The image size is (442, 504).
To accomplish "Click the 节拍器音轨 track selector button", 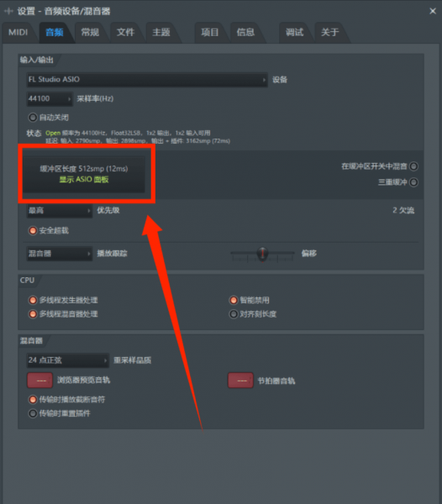I will 240,381.
